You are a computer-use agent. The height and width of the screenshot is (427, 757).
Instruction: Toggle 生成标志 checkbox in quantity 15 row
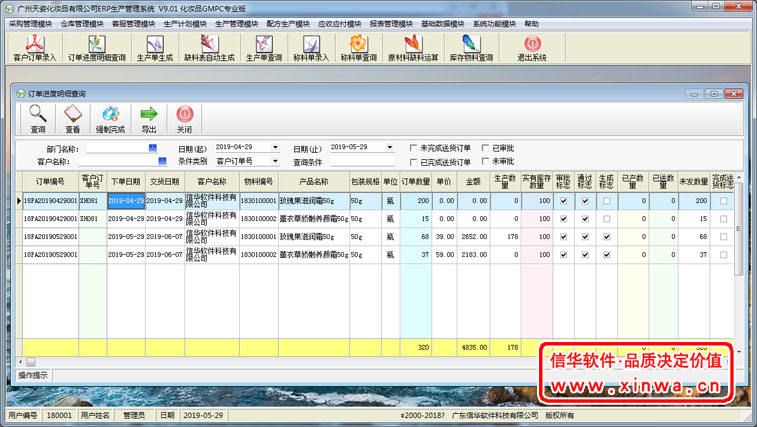(607, 219)
